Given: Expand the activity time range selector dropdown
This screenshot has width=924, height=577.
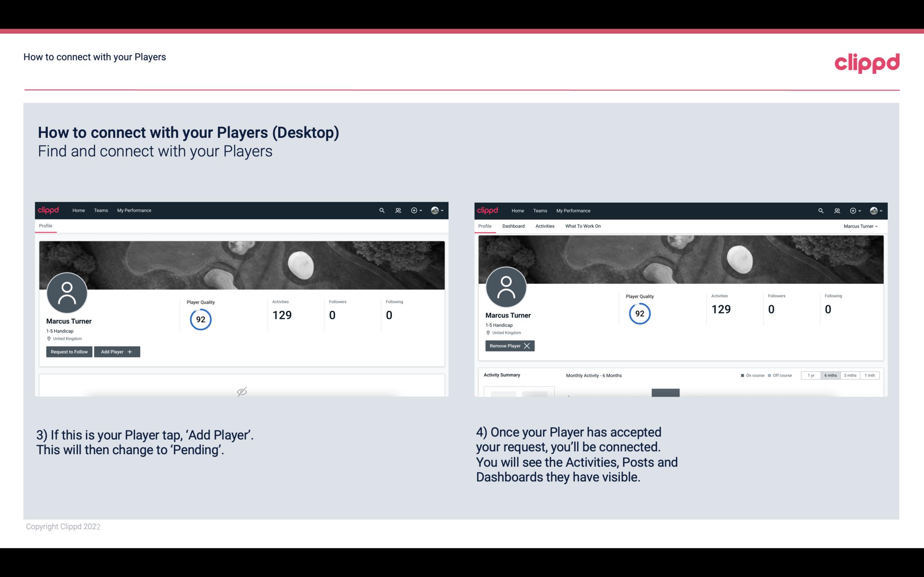Looking at the screenshot, I should [x=841, y=375].
